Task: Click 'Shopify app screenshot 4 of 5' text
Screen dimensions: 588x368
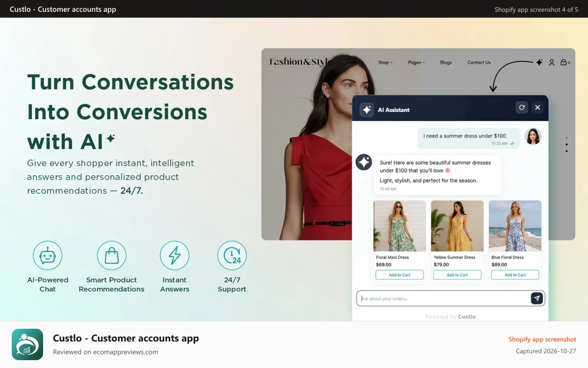Action: pyautogui.click(x=536, y=9)
